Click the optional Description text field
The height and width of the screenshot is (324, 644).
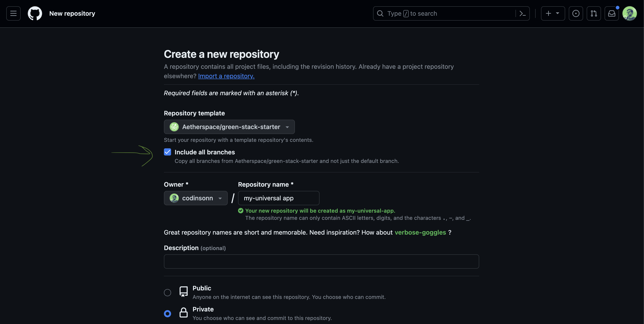(321, 261)
